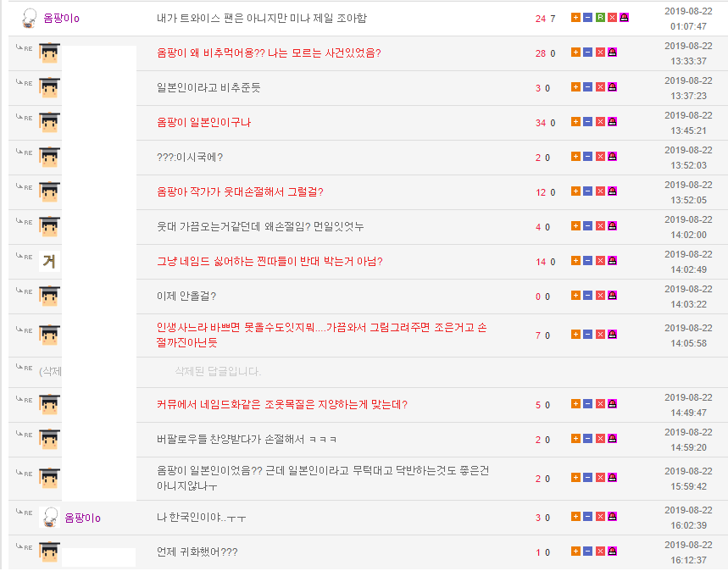Report the '나 한국인이야..ㅜㅜ' reply
The image size is (728, 571).
612,517
